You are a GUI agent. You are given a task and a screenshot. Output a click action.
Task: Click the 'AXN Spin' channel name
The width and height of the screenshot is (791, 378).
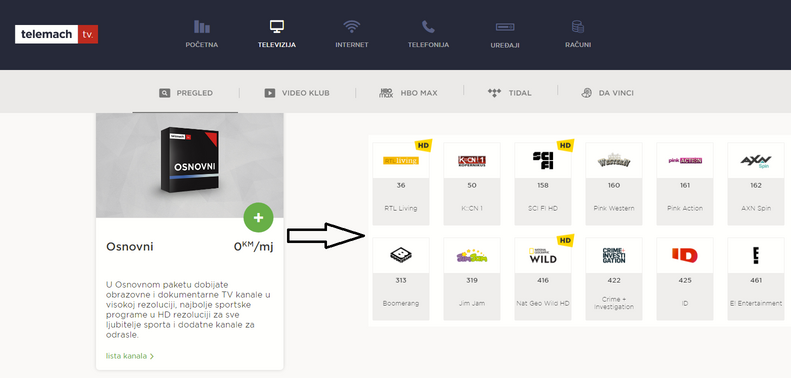click(756, 208)
